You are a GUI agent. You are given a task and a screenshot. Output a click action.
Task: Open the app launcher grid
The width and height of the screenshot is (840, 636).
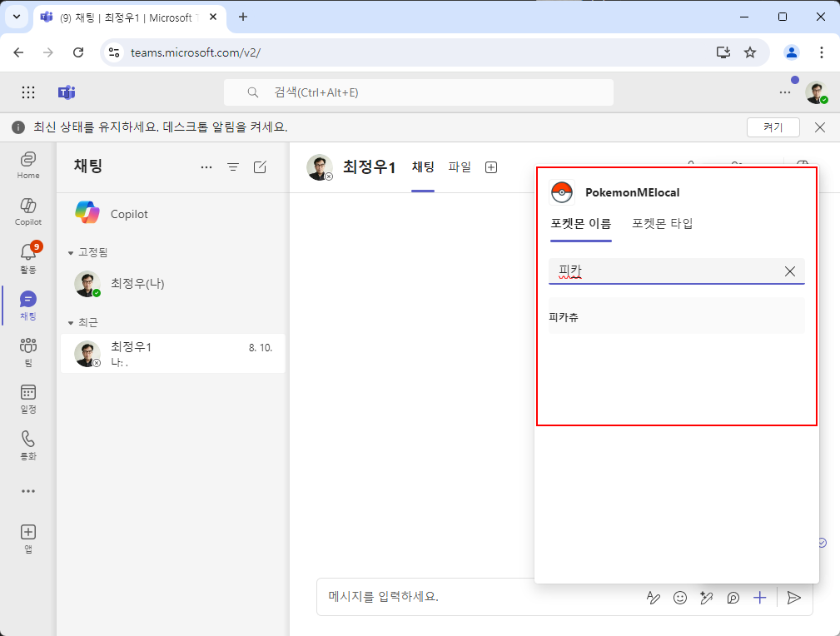(x=27, y=92)
